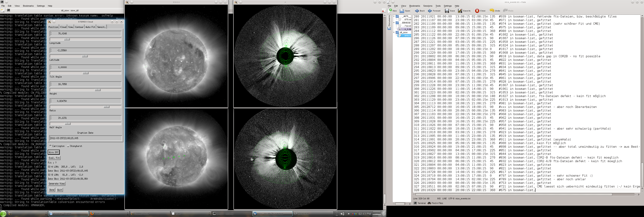This screenshot has height=217, width=644.
Task: Click the Open file icon in Kate
Action: pyautogui.click(x=402, y=11)
